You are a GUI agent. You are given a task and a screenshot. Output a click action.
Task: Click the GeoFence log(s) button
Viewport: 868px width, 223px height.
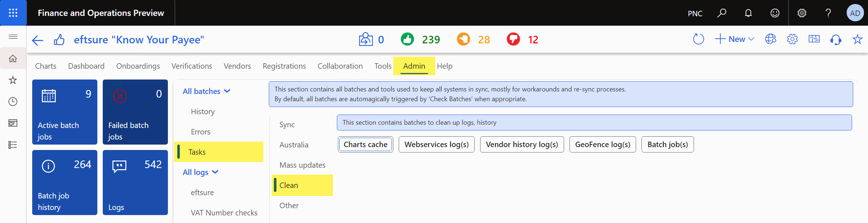click(x=603, y=145)
